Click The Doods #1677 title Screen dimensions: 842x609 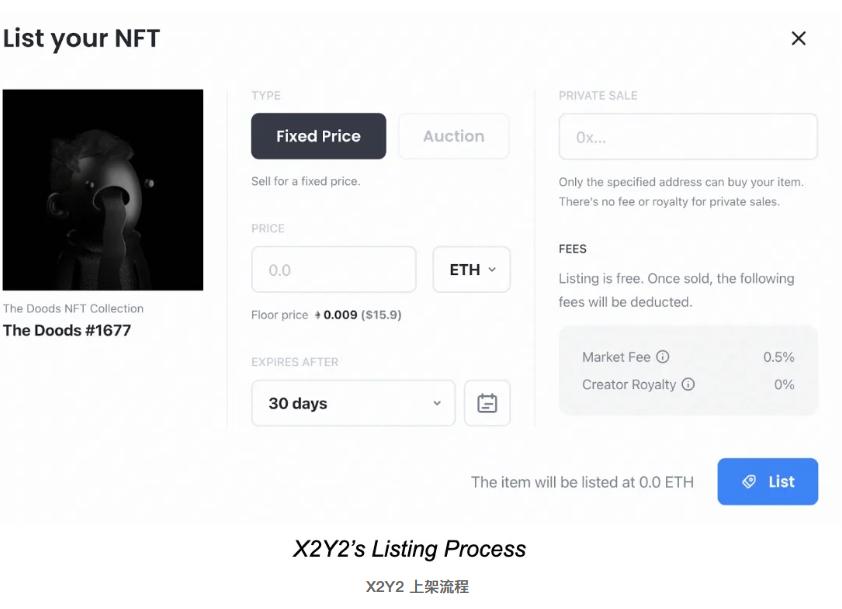click(x=67, y=330)
